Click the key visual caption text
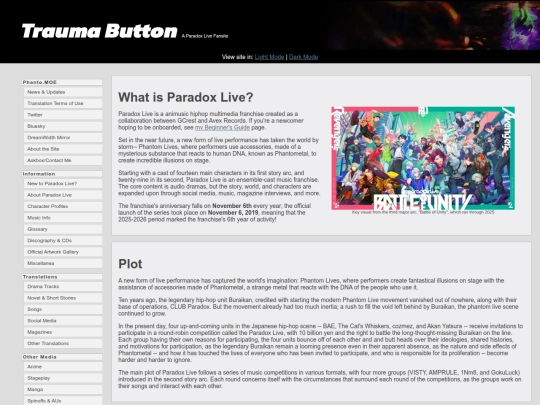The image size is (540, 405). [423, 212]
